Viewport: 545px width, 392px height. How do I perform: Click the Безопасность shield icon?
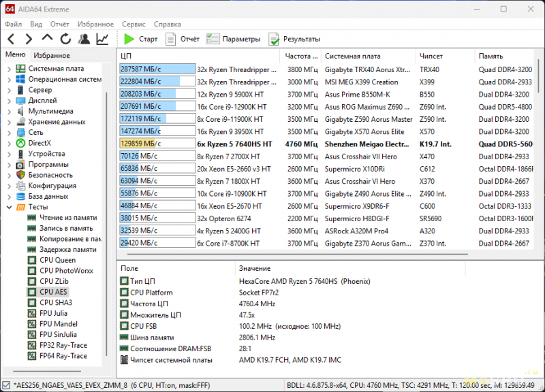point(21,175)
